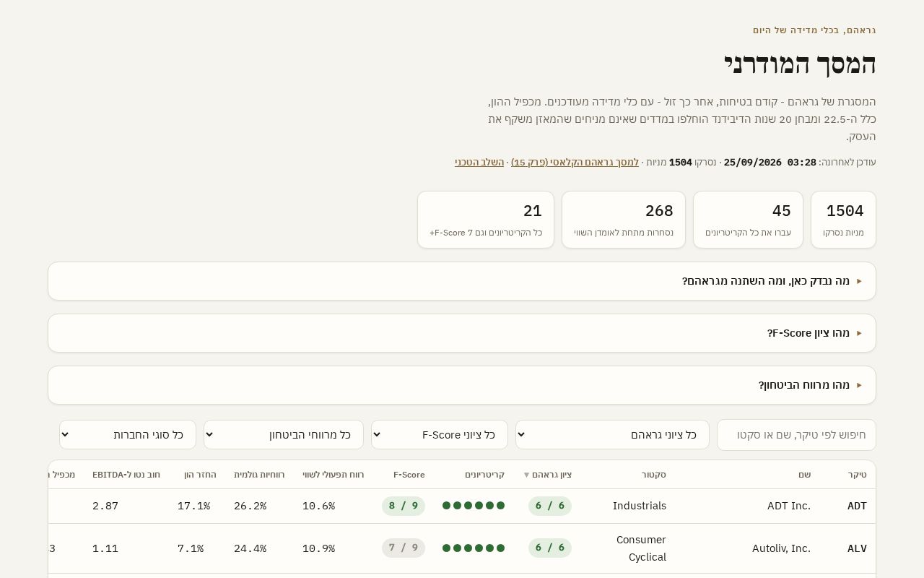Sort by the "רווח תפעולי לשווי" column header
Viewport: 924px width, 578px height.
[334, 475]
